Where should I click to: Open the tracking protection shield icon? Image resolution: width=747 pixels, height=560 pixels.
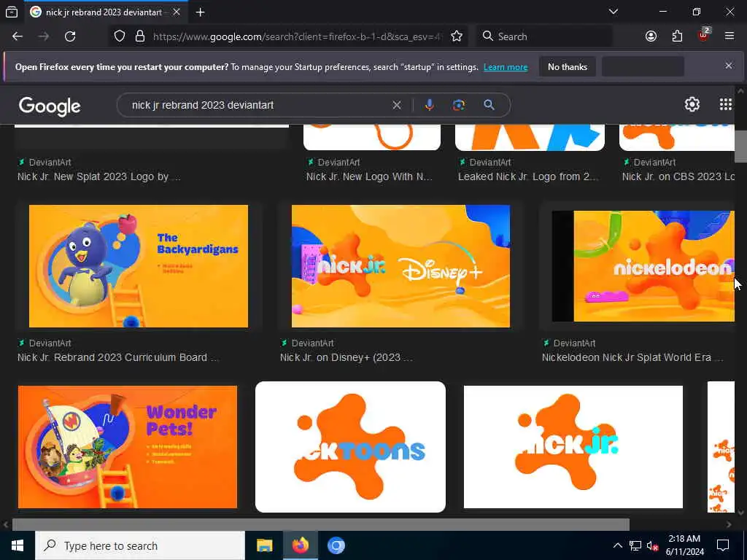[x=120, y=36]
